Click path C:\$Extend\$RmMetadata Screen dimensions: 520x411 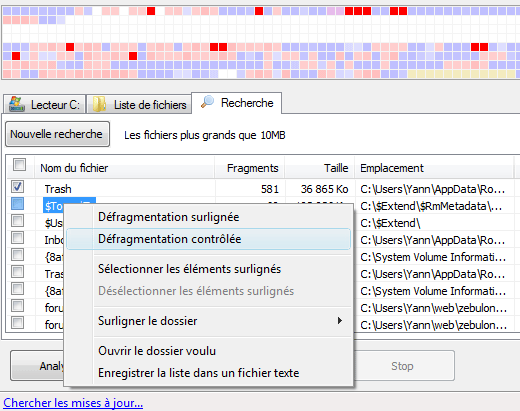pos(431,206)
